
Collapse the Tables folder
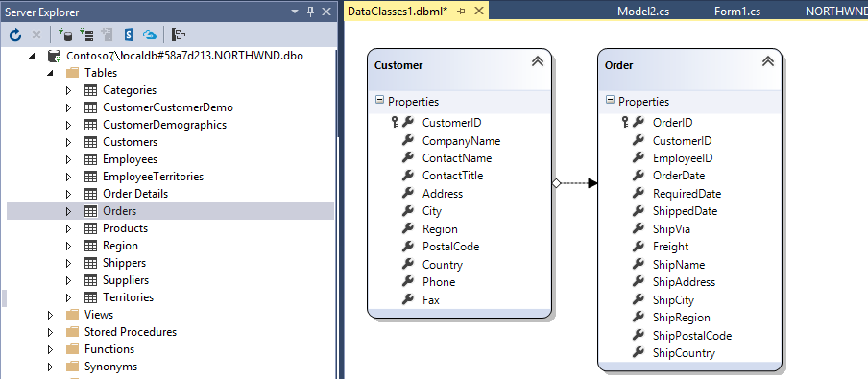coord(50,73)
